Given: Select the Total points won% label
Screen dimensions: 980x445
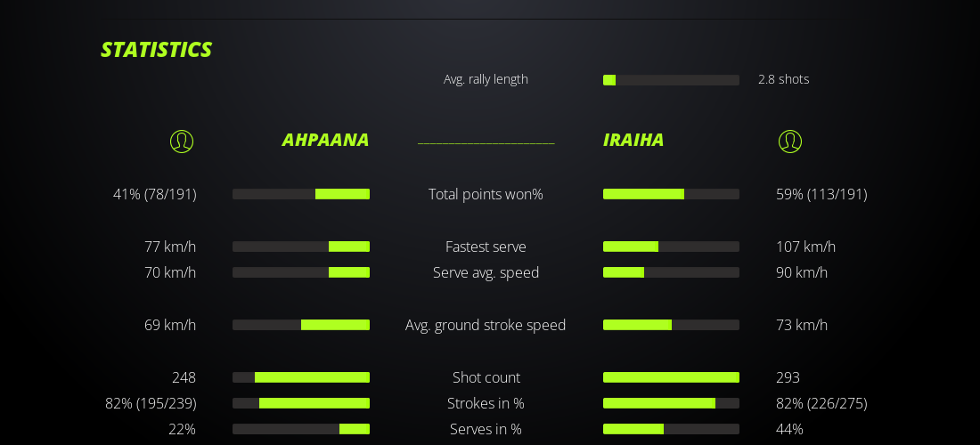Looking at the screenshot, I should (486, 194).
